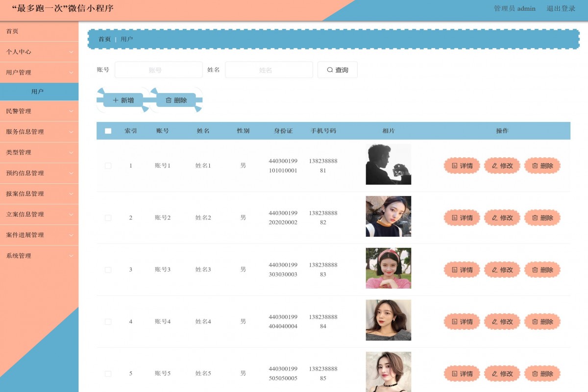588x392 pixels.
Task: Click the 账号 search input field
Action: click(158, 70)
